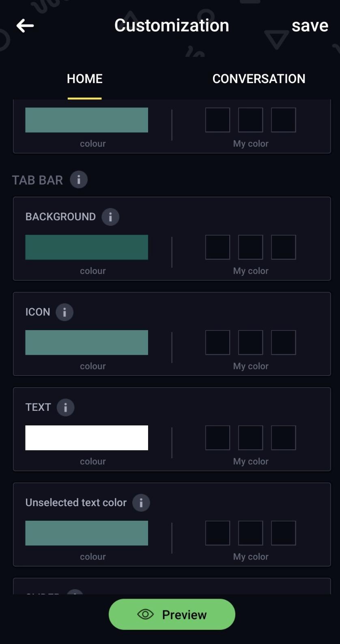Switch to the CONVERSATION tab
Viewport: 340px width, 644px height.
click(259, 79)
